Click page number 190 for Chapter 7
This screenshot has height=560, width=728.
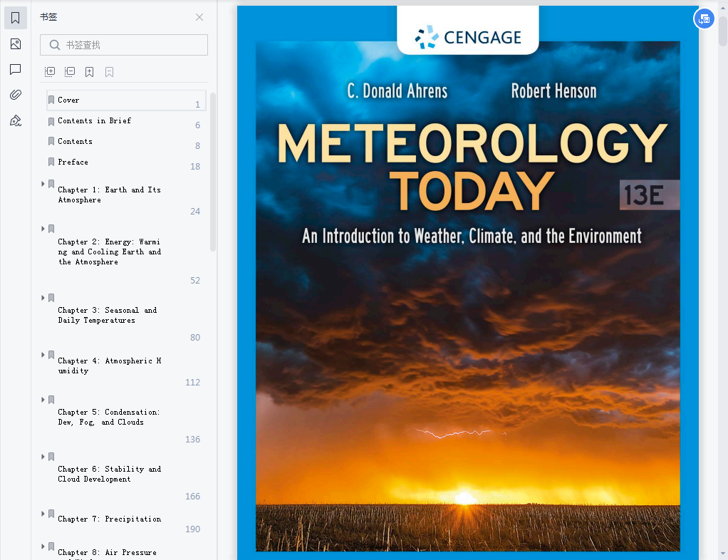tap(192, 529)
